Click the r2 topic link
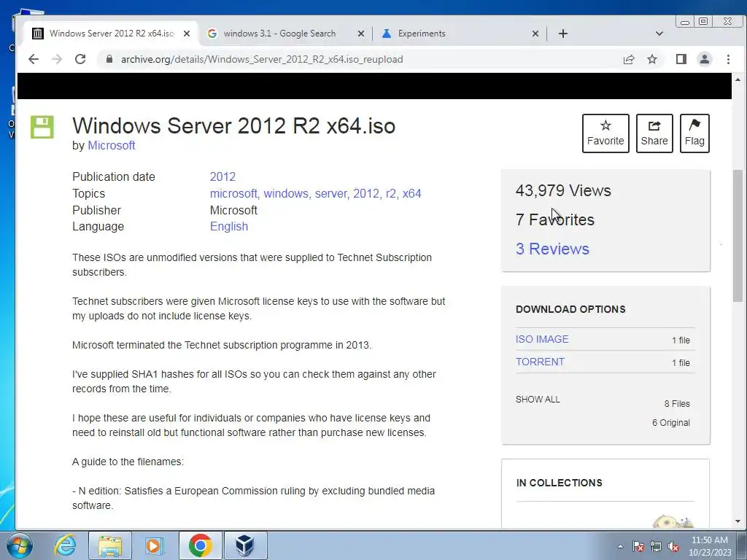 tap(391, 193)
